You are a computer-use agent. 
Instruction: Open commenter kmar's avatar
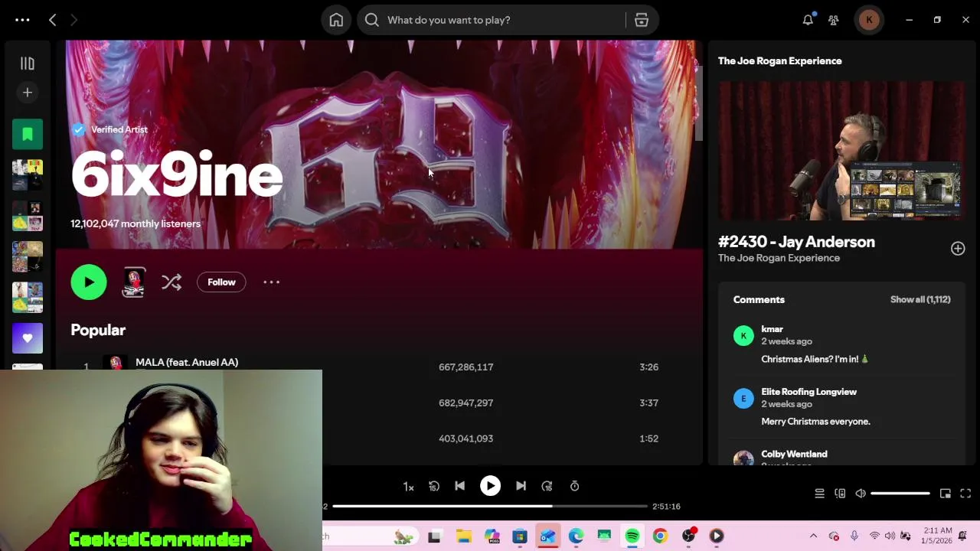tap(743, 335)
